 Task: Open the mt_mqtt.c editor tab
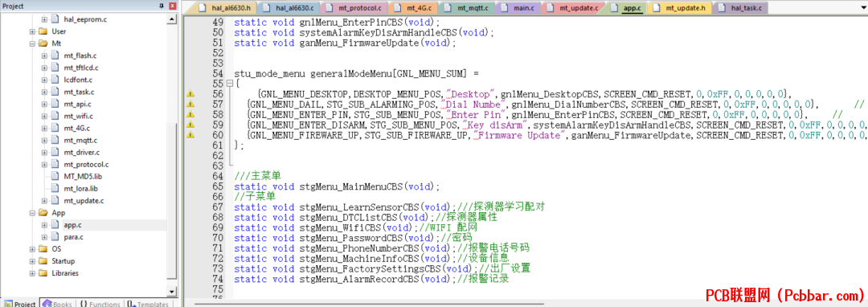(467, 8)
